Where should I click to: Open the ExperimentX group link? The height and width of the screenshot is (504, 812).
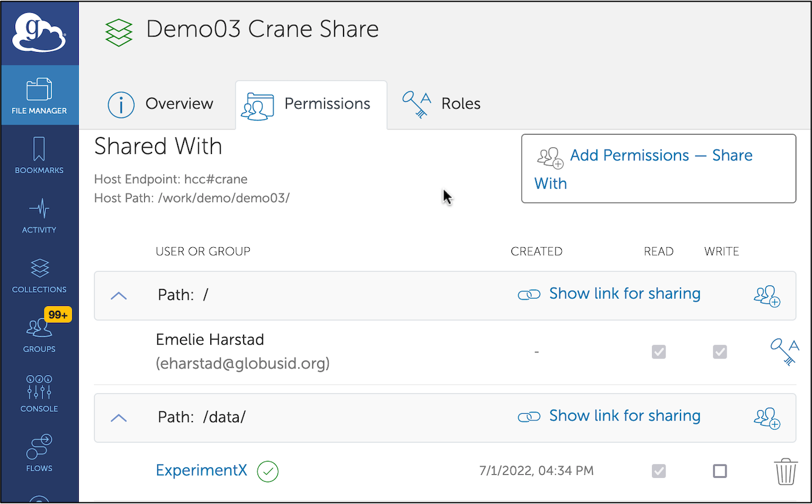click(x=202, y=470)
